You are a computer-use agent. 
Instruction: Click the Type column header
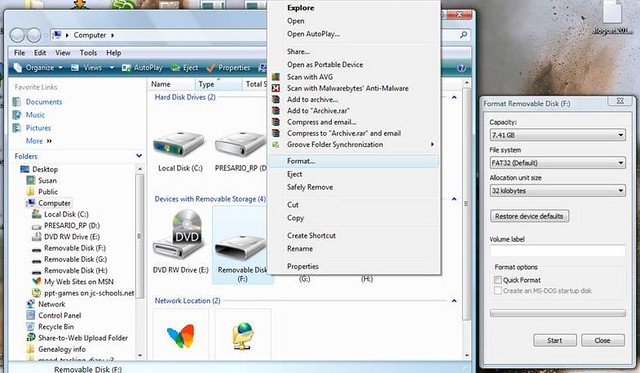[219, 84]
